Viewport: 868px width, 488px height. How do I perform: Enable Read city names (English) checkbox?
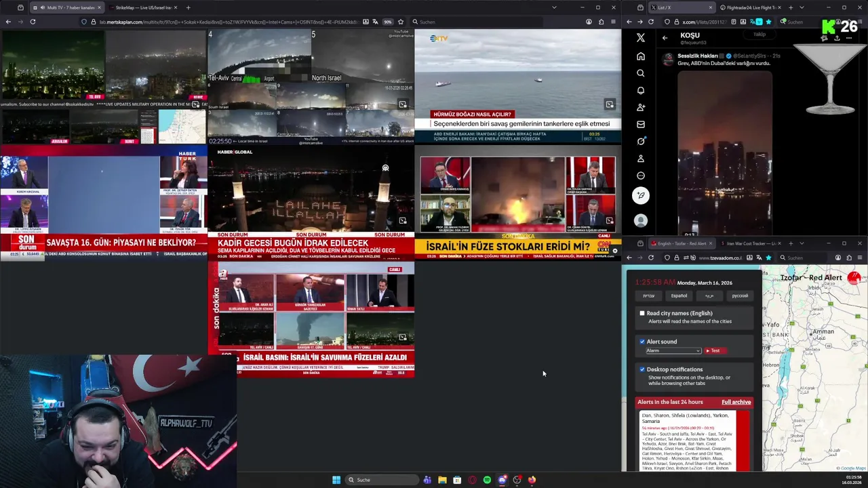pyautogui.click(x=642, y=313)
